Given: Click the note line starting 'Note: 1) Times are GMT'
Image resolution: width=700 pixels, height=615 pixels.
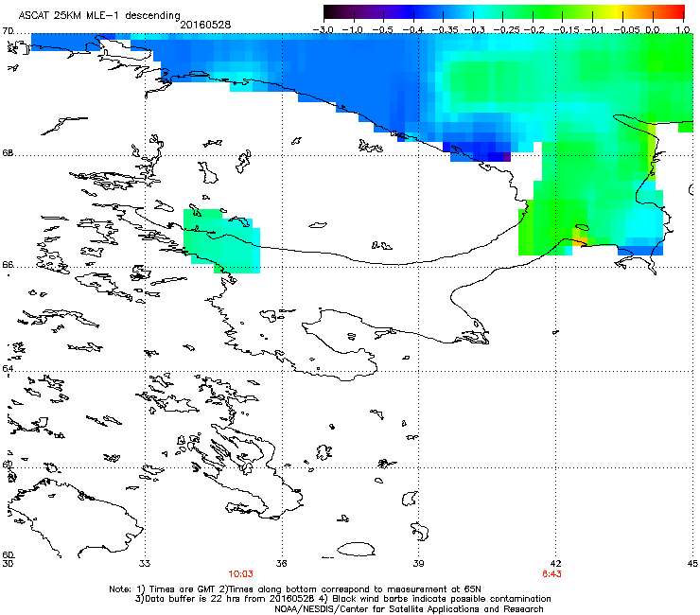Looking at the screenshot, I should [x=295, y=589].
